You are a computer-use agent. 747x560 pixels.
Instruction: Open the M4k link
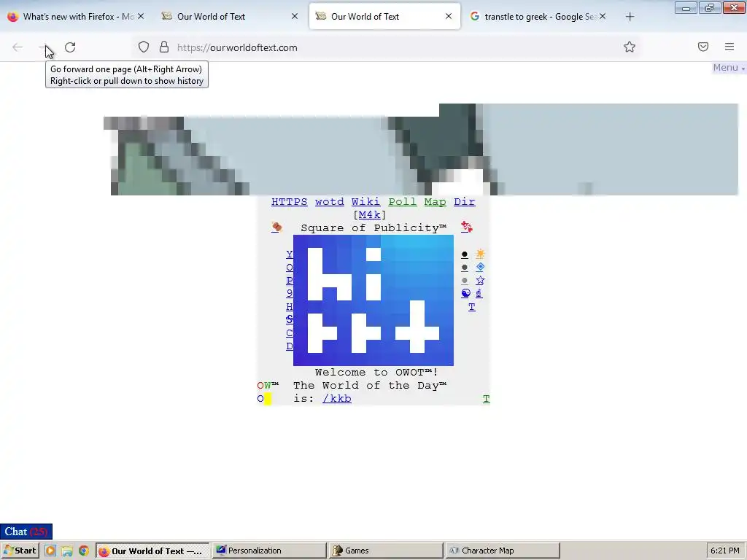click(x=369, y=215)
